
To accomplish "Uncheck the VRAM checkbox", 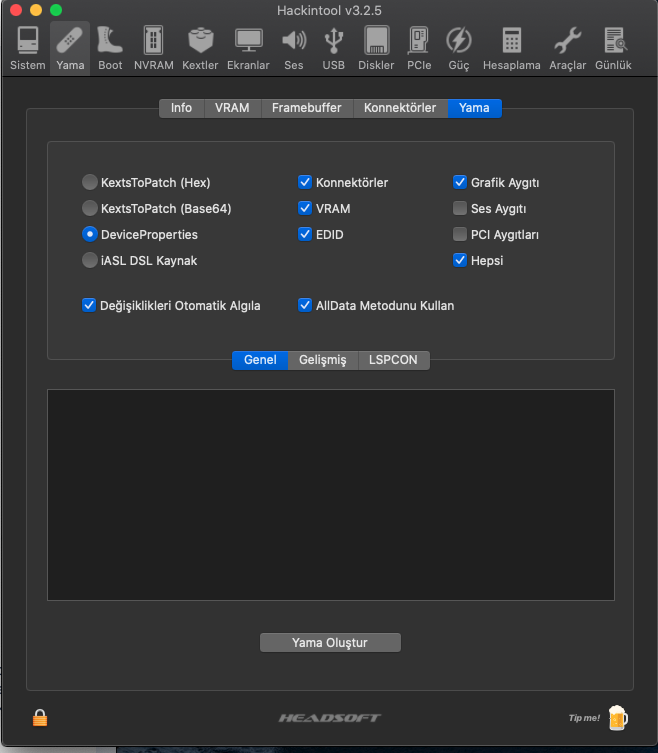I will pyautogui.click(x=305, y=208).
